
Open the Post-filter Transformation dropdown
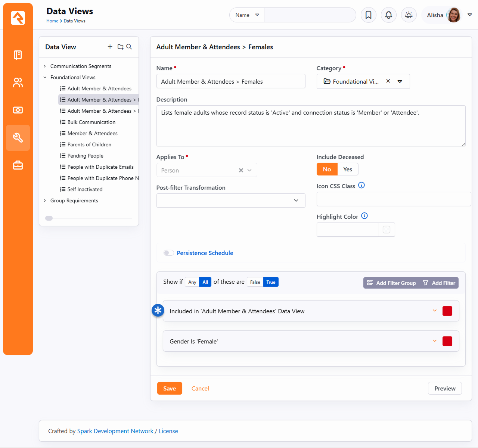(230, 200)
